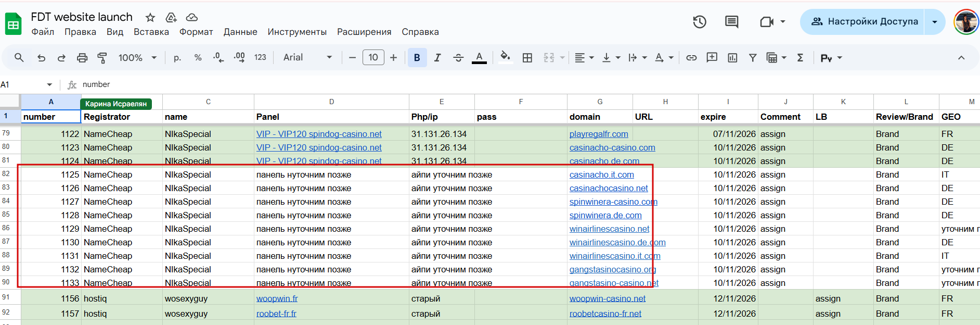Open the Файл menu
This screenshot has width=980, height=325.
(43, 32)
